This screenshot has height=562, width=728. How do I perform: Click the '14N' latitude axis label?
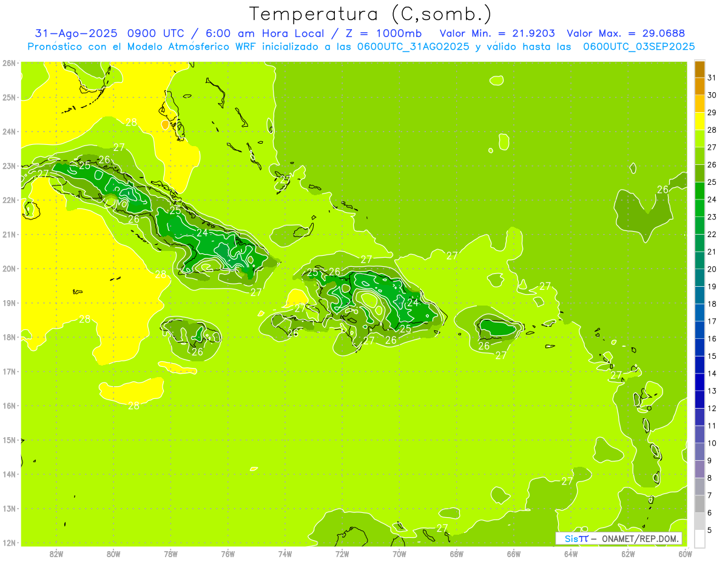tap(9, 474)
